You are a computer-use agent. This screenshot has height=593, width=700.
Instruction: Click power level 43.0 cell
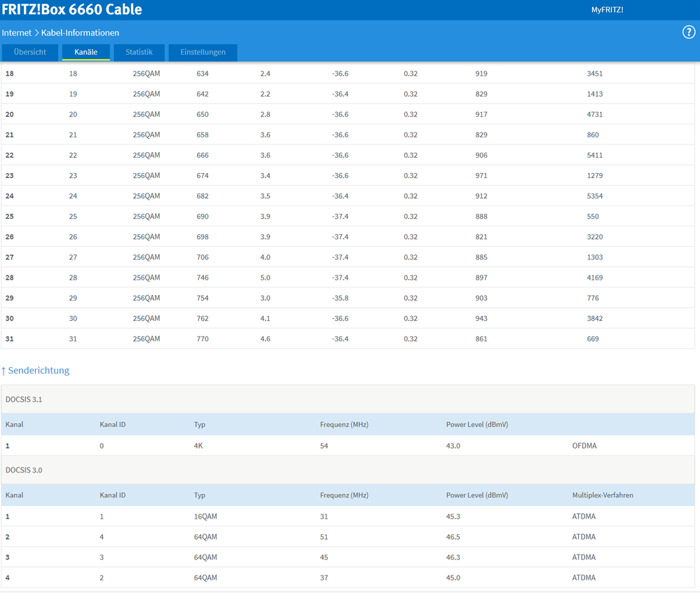(453, 446)
